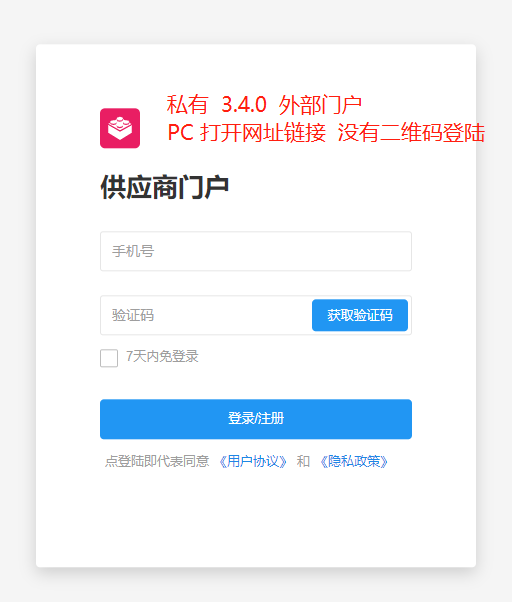Request a code with 获取验证码 button
The width and height of the screenshot is (512, 602).
(360, 315)
